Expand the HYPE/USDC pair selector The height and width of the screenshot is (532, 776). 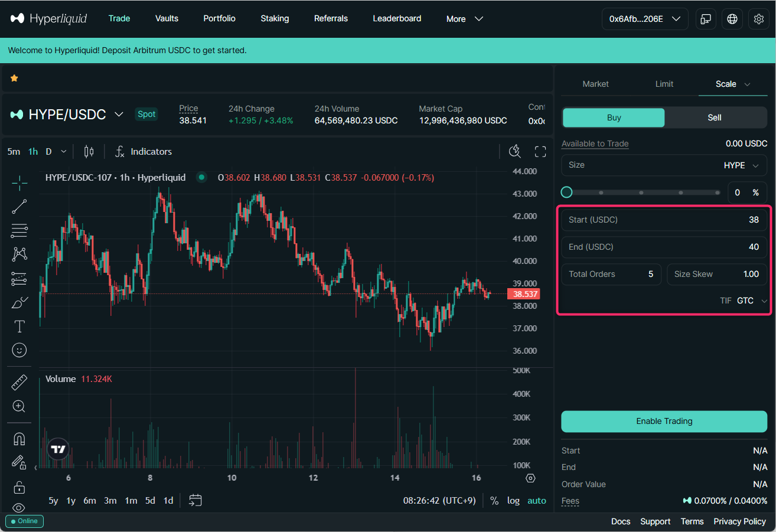point(119,114)
